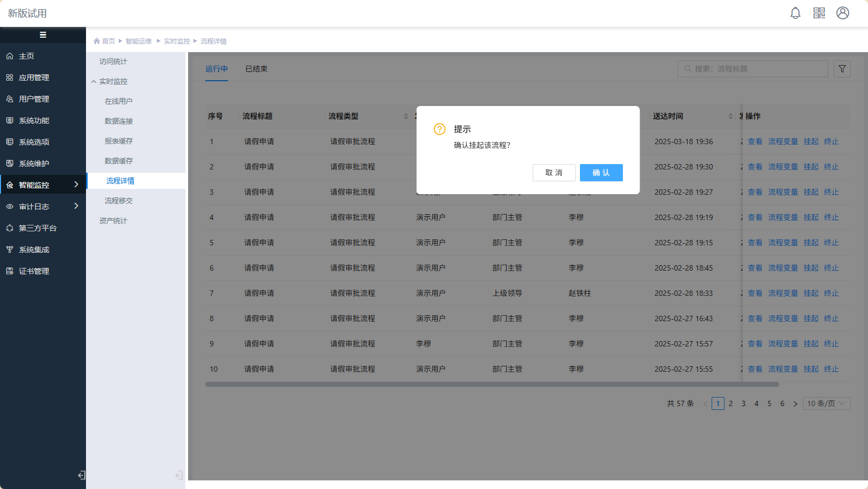Click the filter funnel icon

coord(842,69)
